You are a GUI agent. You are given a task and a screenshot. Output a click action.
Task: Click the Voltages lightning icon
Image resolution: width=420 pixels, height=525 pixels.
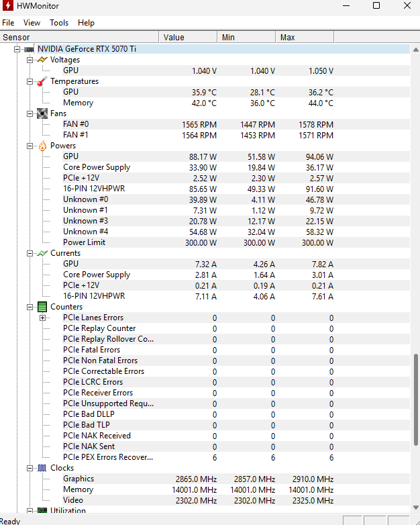coord(42,60)
